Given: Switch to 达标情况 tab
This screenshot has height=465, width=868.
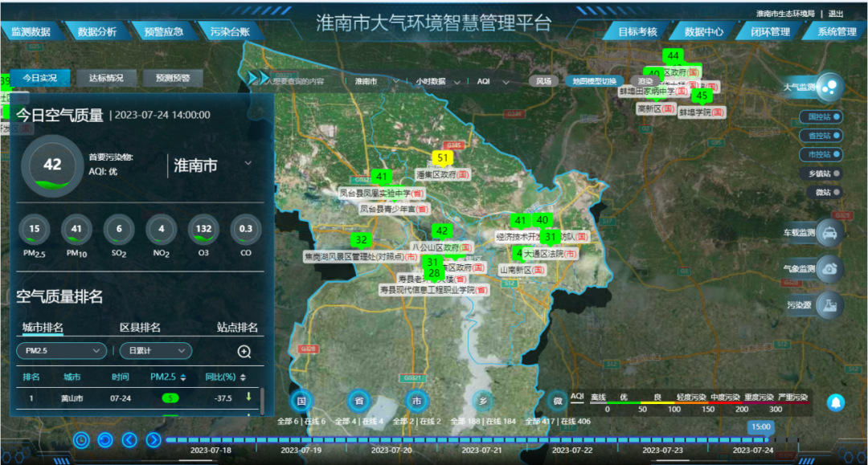Looking at the screenshot, I should pyautogui.click(x=106, y=78).
